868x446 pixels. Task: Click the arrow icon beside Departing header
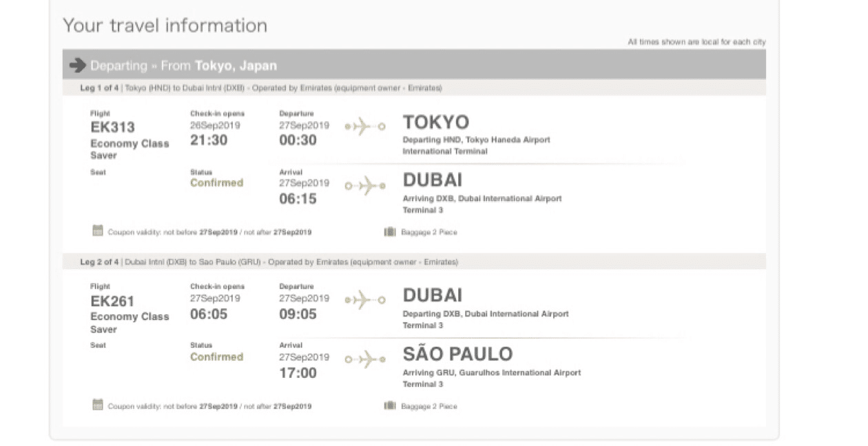pyautogui.click(x=78, y=65)
